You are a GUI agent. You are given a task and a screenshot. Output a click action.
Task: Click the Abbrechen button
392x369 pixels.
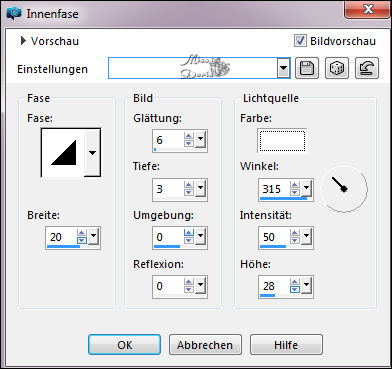click(x=205, y=345)
